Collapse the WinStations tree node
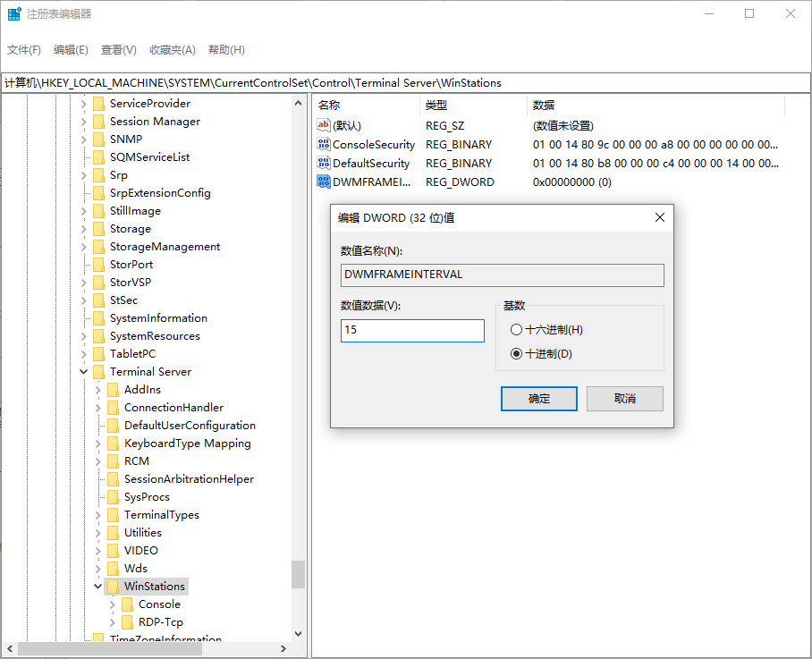 pyautogui.click(x=98, y=587)
